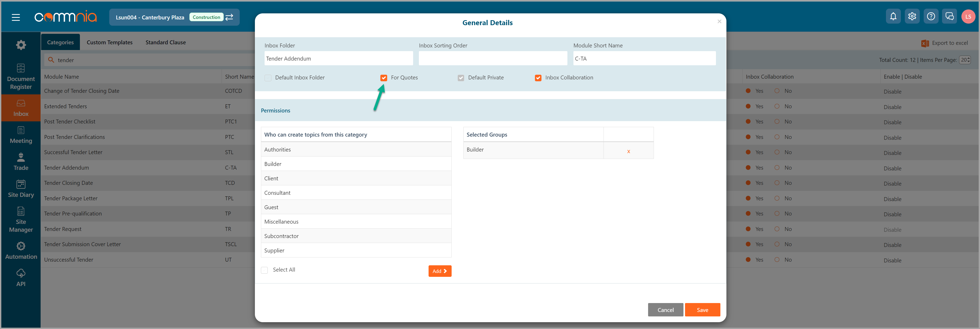The height and width of the screenshot is (329, 980).
Task: Check the Select All checkbox
Action: [x=264, y=270]
